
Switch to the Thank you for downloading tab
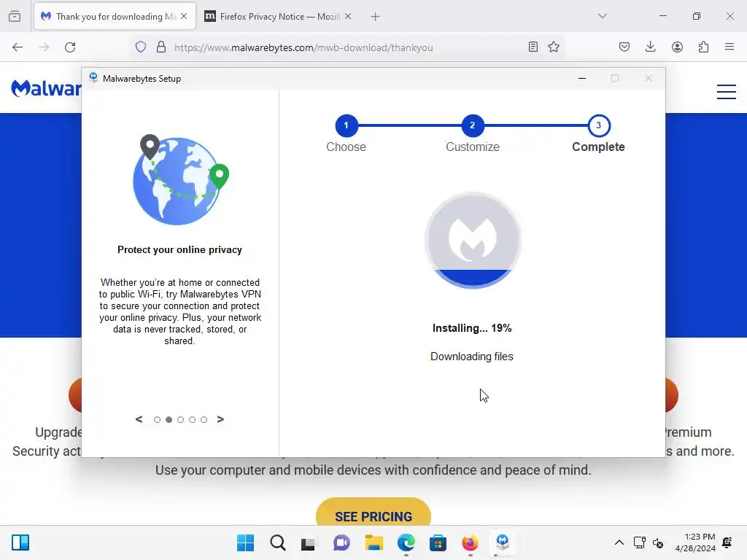point(115,17)
